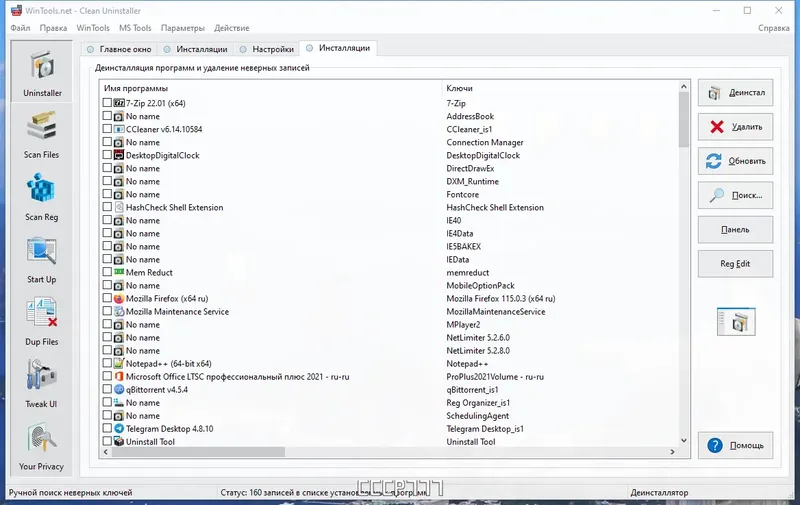The width and height of the screenshot is (800, 505).
Task: Click the Mem Reduct row icon
Action: click(x=118, y=272)
